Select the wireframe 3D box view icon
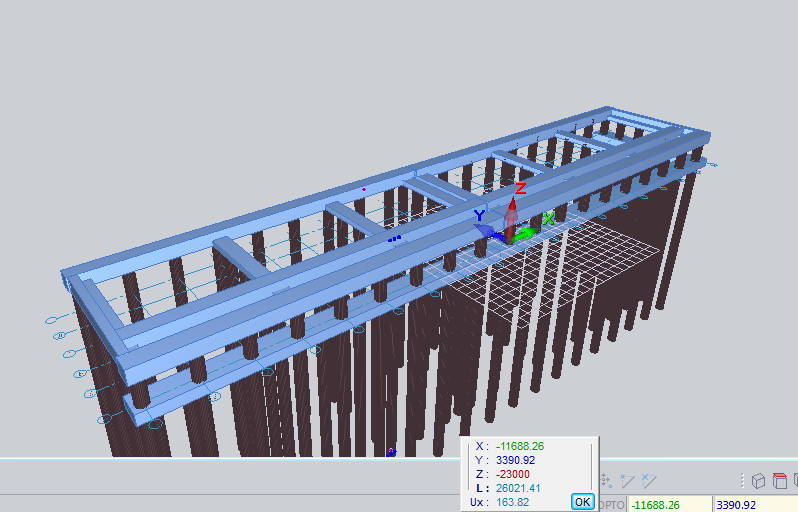Viewport: 798px width, 512px height. pyautogui.click(x=759, y=481)
